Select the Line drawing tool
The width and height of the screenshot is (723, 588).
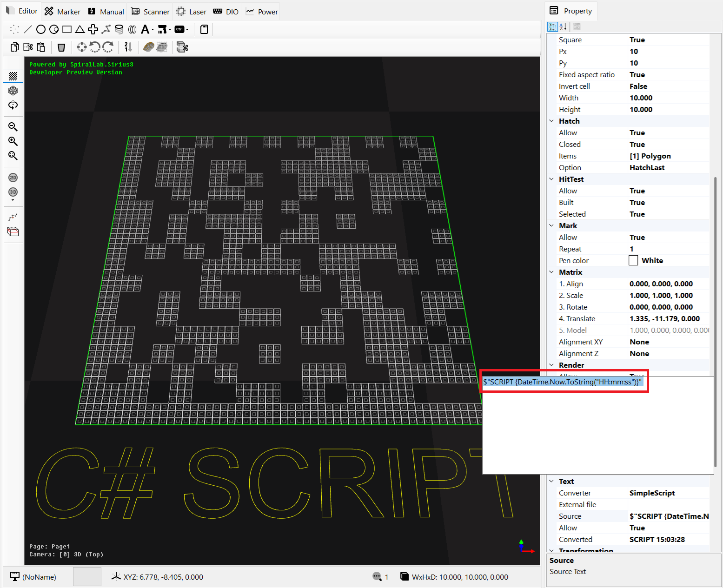click(x=28, y=29)
